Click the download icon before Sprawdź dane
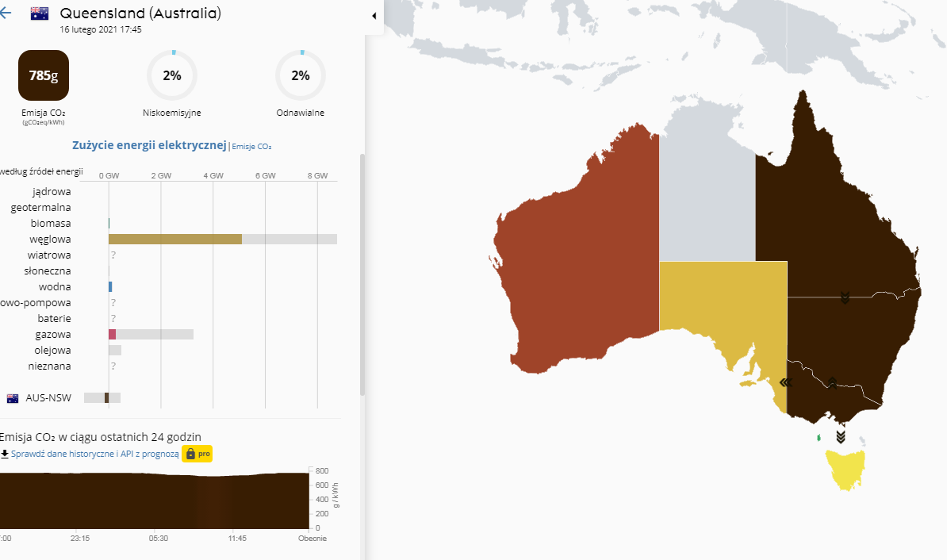 click(x=5, y=454)
